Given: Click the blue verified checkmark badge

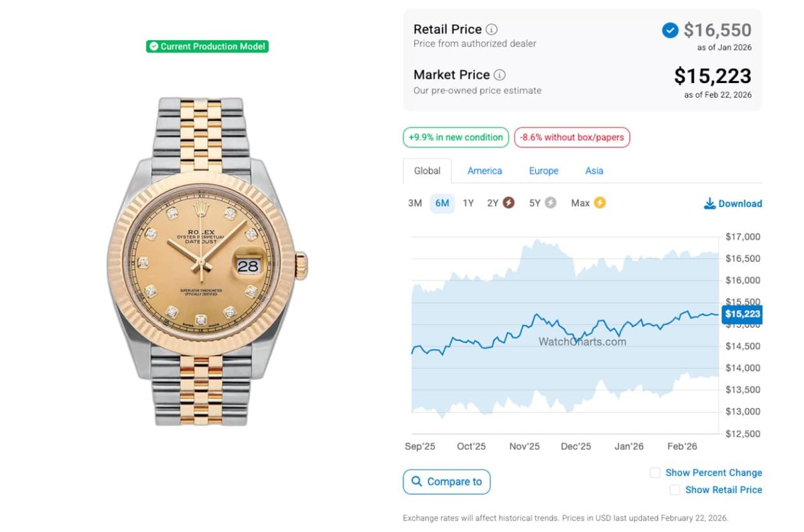Looking at the screenshot, I should 670,30.
